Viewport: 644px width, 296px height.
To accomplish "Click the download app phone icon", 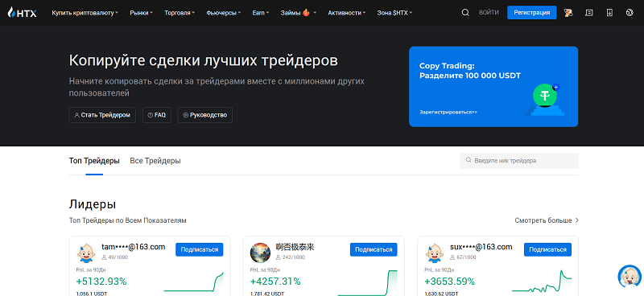I will pos(609,13).
